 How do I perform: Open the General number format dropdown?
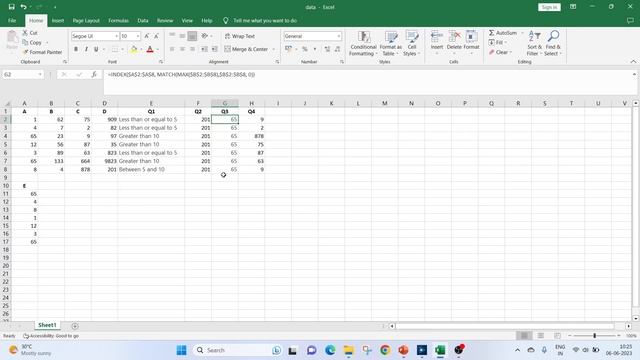(x=339, y=36)
